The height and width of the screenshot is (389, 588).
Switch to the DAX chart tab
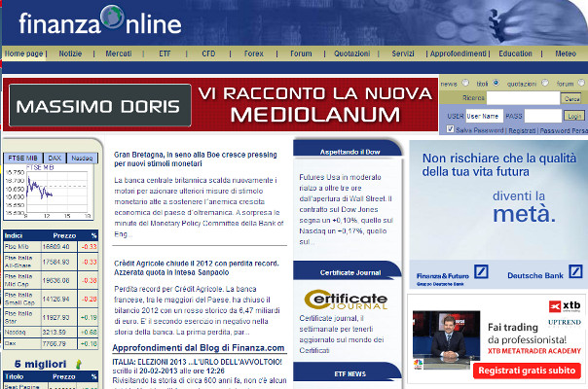55,157
